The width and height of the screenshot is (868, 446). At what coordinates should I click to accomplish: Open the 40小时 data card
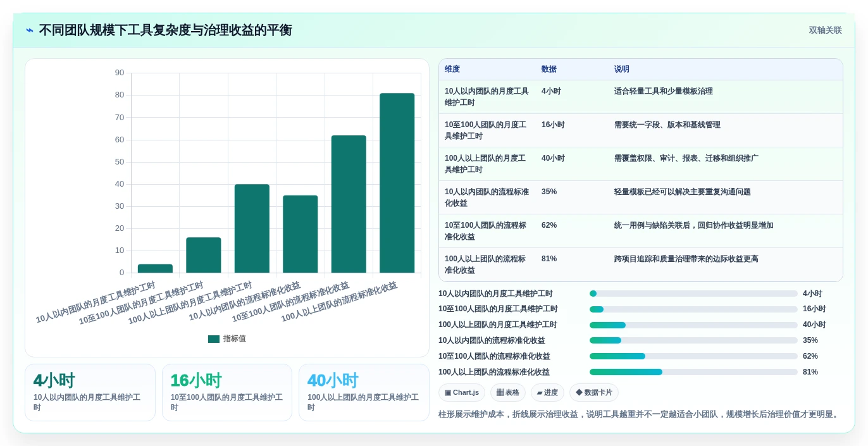[364, 392]
